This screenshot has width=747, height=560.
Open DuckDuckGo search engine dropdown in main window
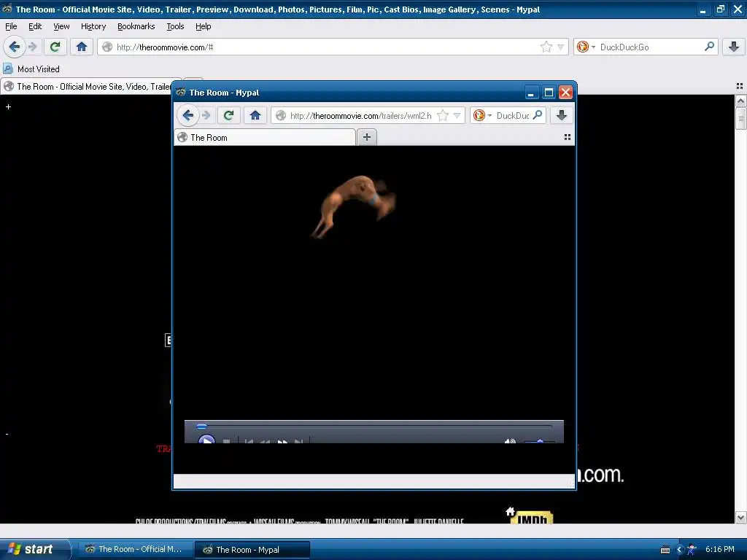click(x=586, y=47)
